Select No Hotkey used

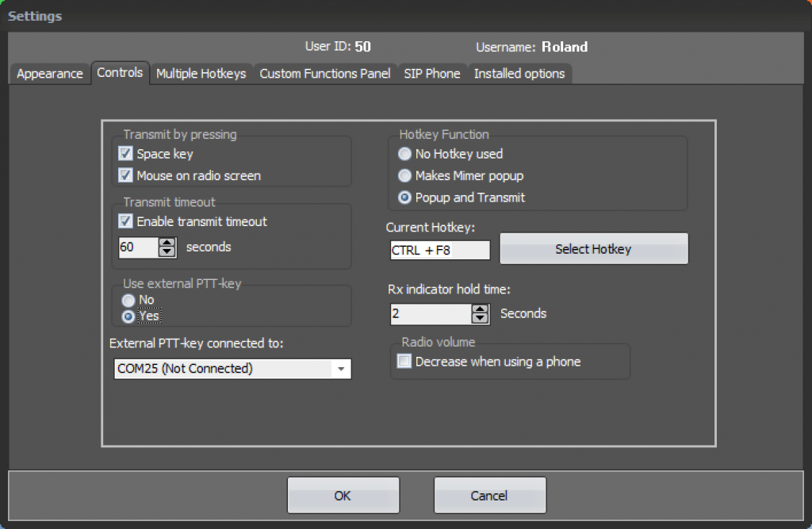pos(404,154)
